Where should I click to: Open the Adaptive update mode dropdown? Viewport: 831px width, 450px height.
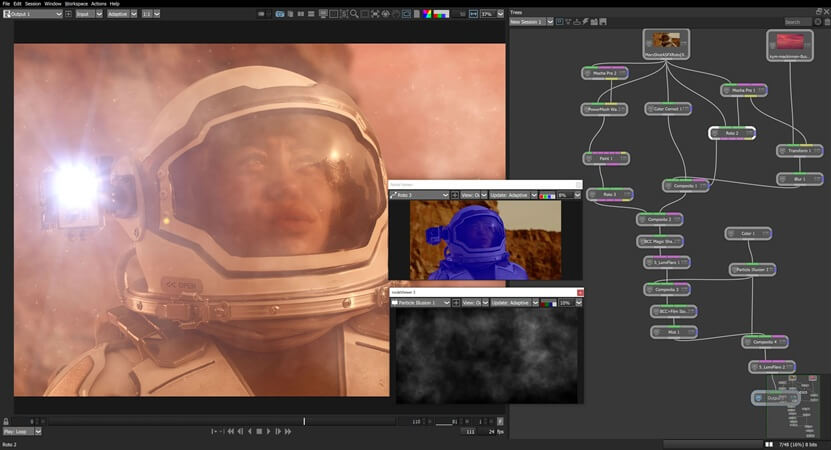[122, 14]
